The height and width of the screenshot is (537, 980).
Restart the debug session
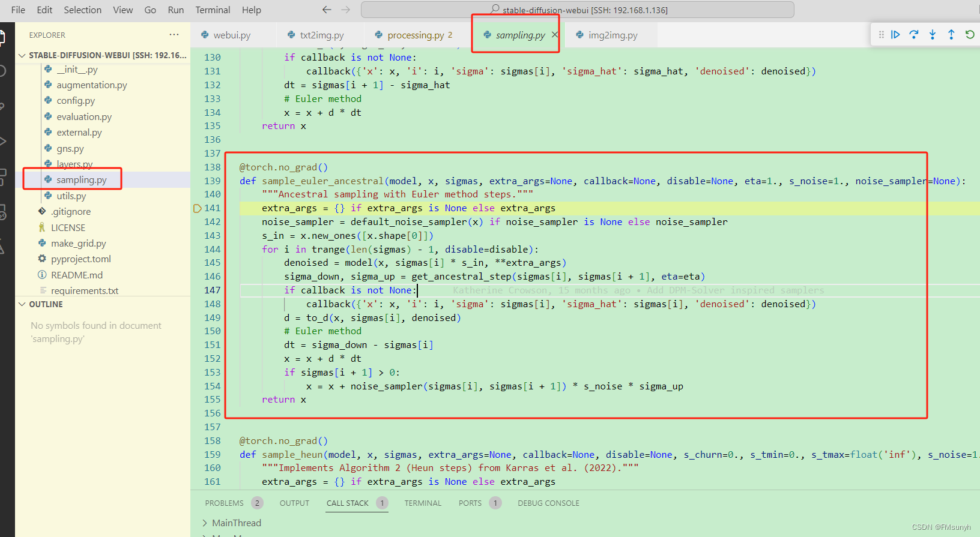[970, 35]
